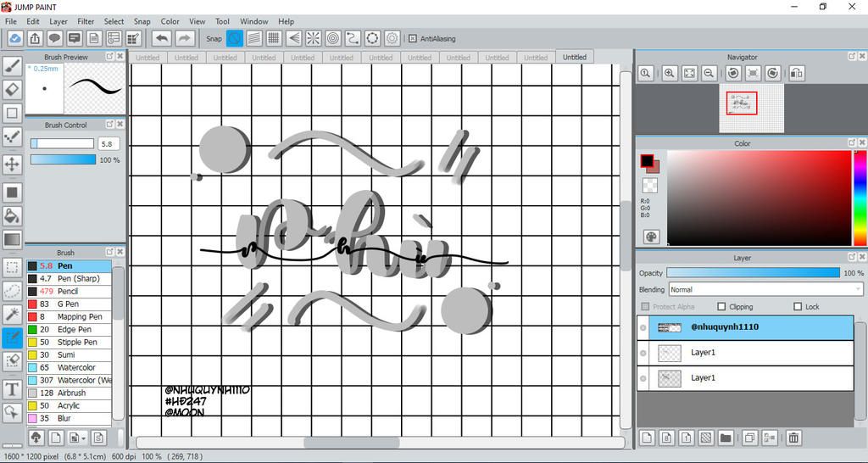This screenshot has height=463, width=868.
Task: Toggle the AntiAliasing checkbox
Action: tap(413, 39)
